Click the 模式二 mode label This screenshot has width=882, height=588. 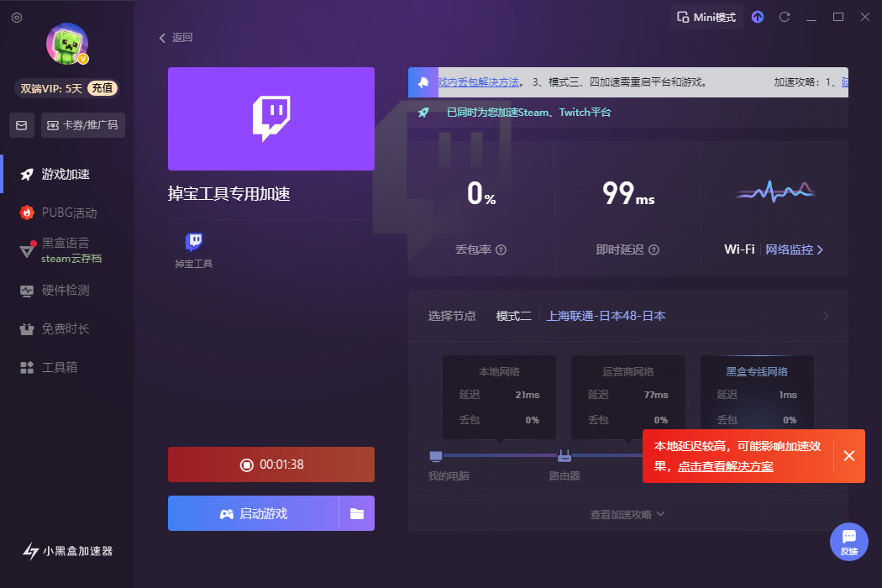coord(513,316)
